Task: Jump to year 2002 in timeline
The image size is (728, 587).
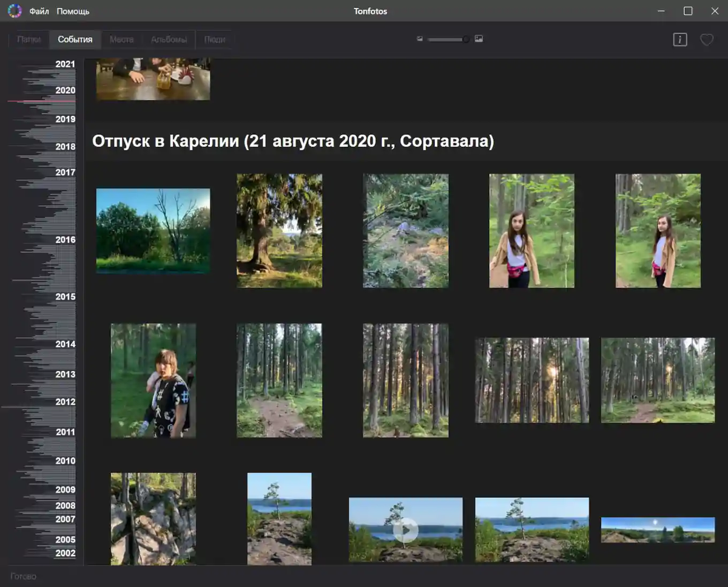Action: tap(66, 553)
